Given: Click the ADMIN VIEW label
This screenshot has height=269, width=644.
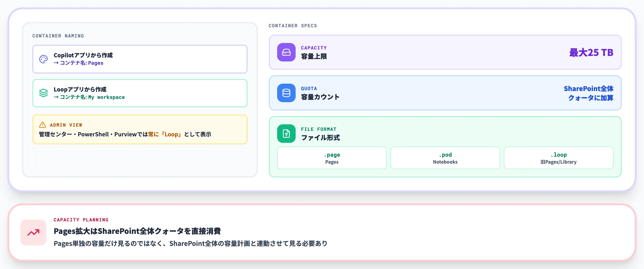Looking at the screenshot, I should 66,125.
